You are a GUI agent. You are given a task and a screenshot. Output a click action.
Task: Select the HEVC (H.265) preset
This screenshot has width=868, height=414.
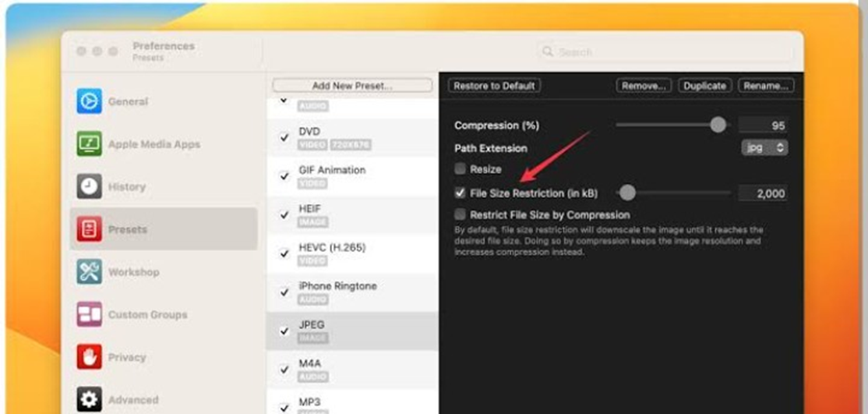tap(352, 254)
